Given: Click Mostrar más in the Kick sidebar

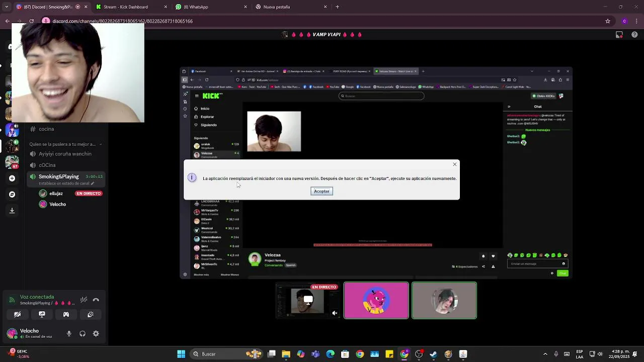Looking at the screenshot, I should (201, 275).
